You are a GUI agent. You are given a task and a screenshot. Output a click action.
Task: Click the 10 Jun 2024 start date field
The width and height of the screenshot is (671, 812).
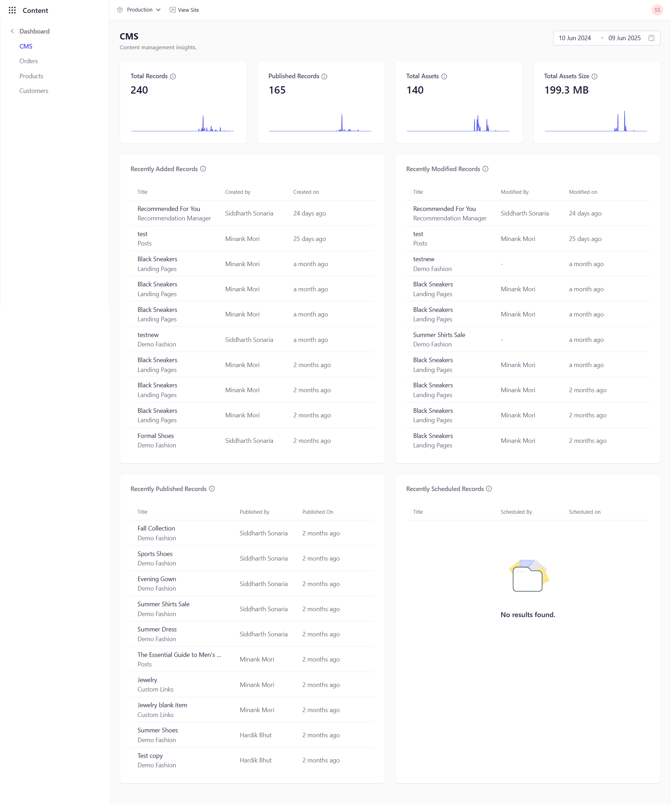(x=575, y=38)
